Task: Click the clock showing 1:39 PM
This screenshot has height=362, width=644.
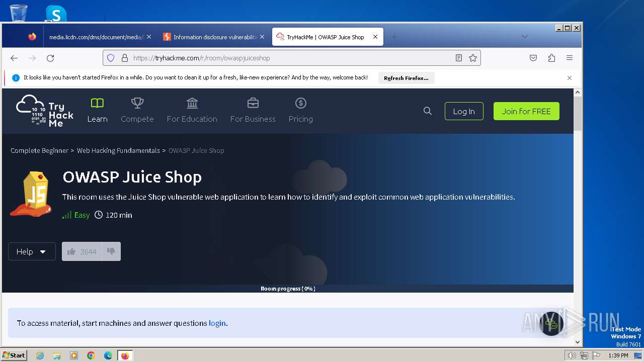Action: tap(618, 355)
